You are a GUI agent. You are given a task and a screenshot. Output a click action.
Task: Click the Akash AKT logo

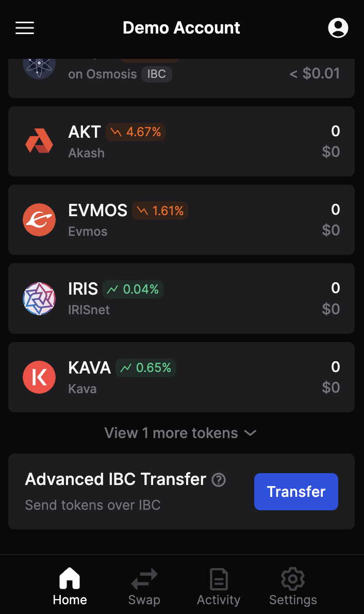39,141
